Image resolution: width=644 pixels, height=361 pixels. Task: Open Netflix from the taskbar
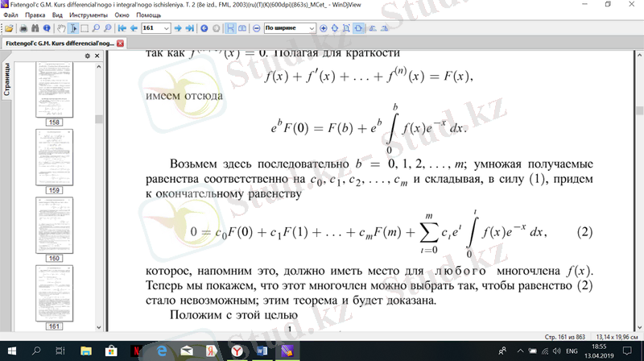coord(136,351)
